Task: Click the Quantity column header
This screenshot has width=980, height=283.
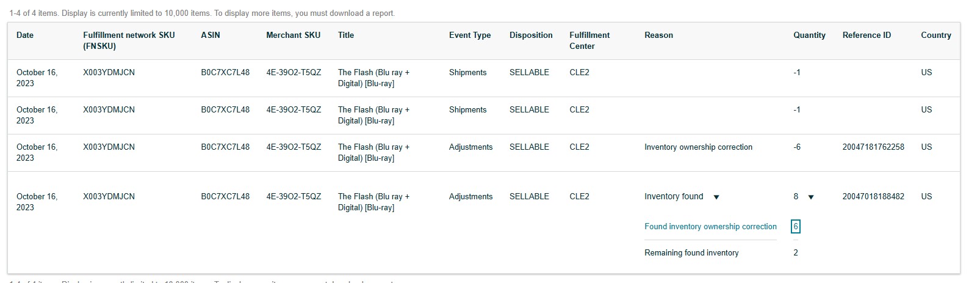Action: [x=809, y=35]
